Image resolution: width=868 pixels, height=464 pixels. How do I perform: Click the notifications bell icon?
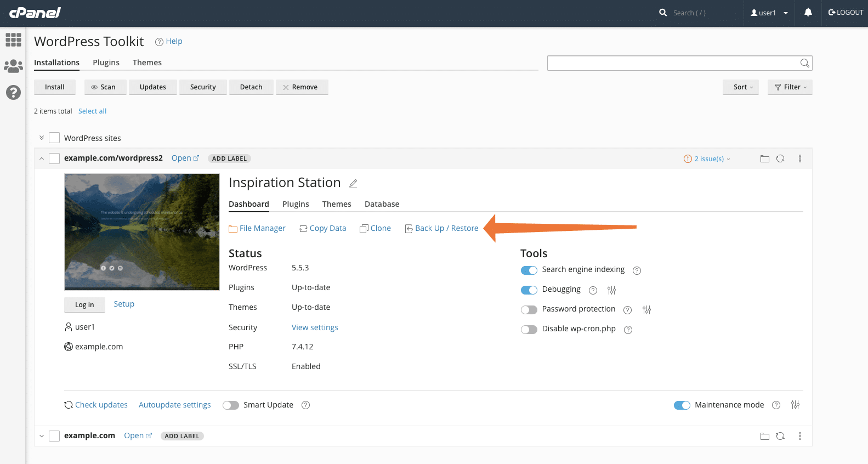(x=808, y=13)
